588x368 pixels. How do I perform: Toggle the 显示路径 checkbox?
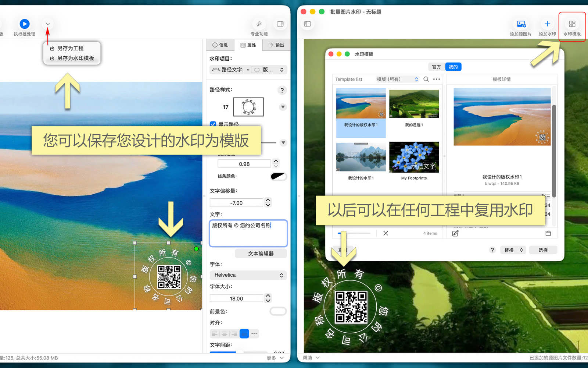click(213, 124)
